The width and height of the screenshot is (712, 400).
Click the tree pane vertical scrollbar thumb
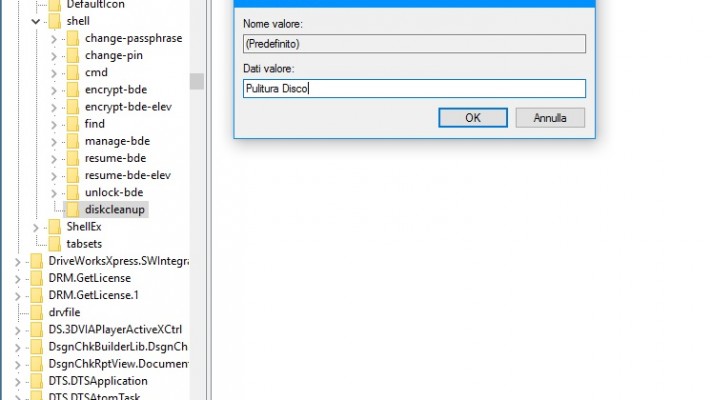tap(197, 82)
